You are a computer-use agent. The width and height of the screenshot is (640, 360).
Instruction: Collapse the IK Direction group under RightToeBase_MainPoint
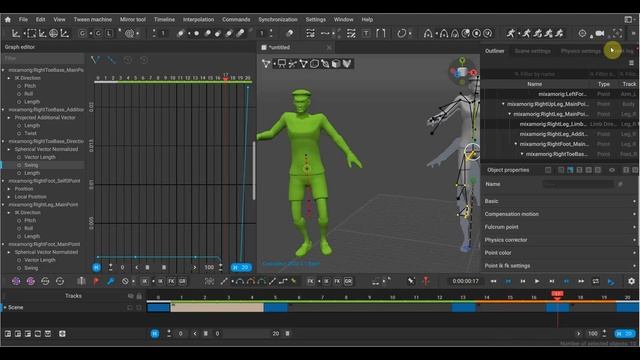pyautogui.click(x=9, y=78)
